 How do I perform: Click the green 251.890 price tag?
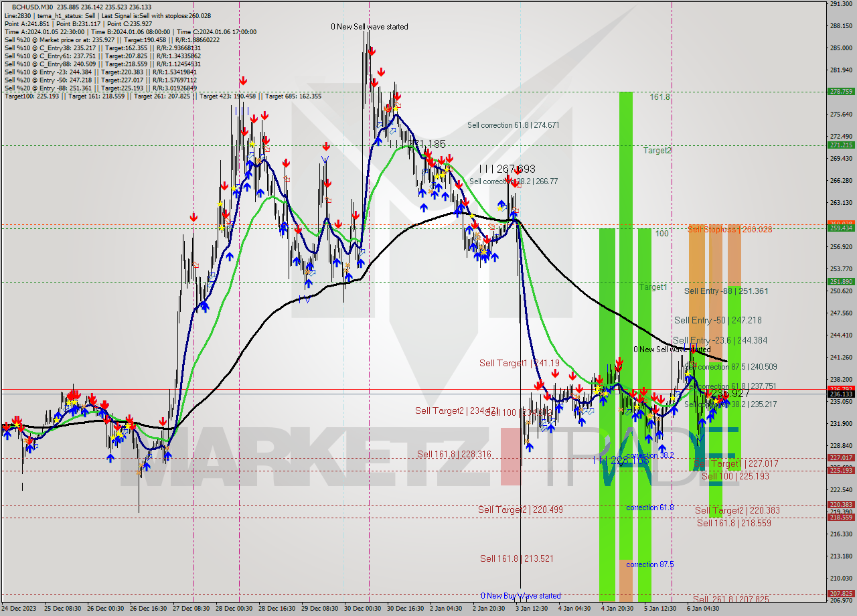pos(841,282)
